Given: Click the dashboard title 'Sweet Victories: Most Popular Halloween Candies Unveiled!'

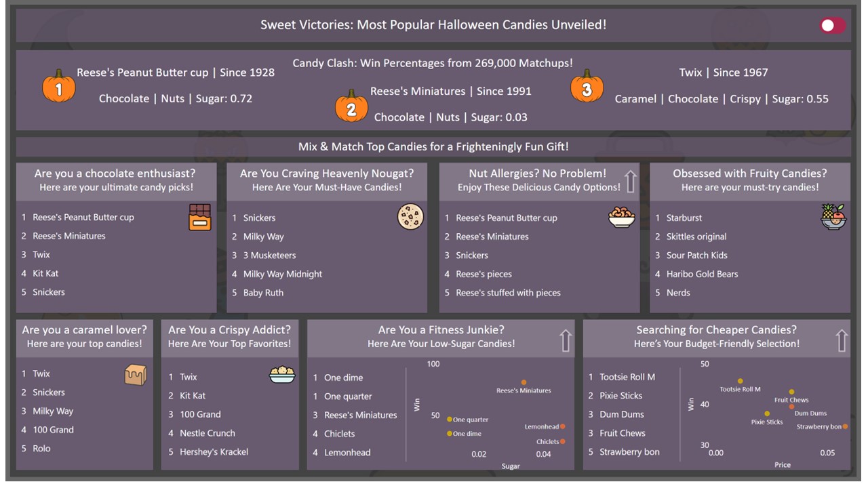Looking at the screenshot, I should pos(433,25).
